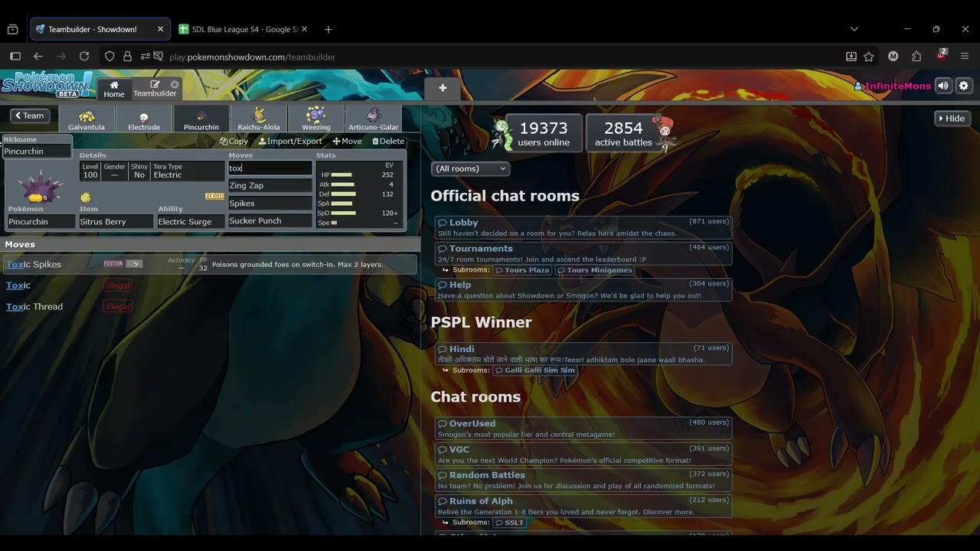Image resolution: width=980 pixels, height=551 pixels.
Task: Open the Tours Minigames subroom
Action: click(595, 270)
